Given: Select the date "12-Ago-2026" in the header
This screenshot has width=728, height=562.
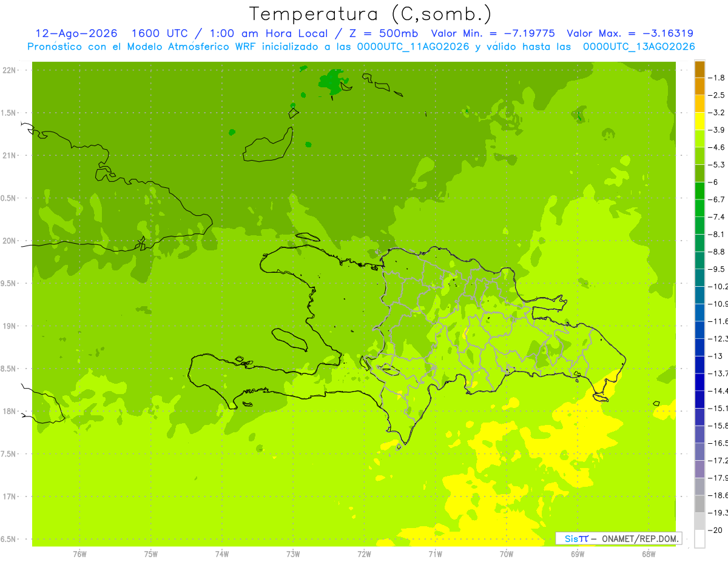Looking at the screenshot, I should [76, 33].
